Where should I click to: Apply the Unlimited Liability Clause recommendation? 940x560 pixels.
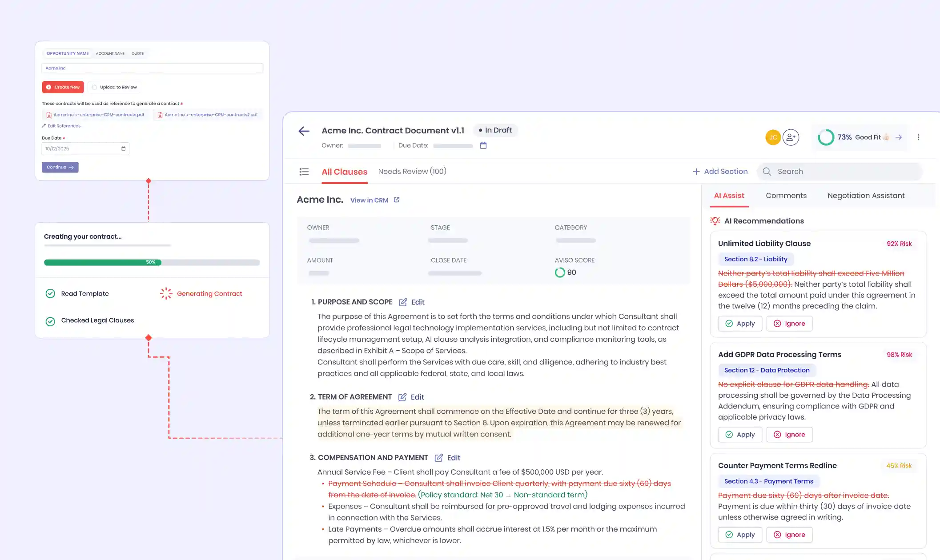[x=740, y=324]
